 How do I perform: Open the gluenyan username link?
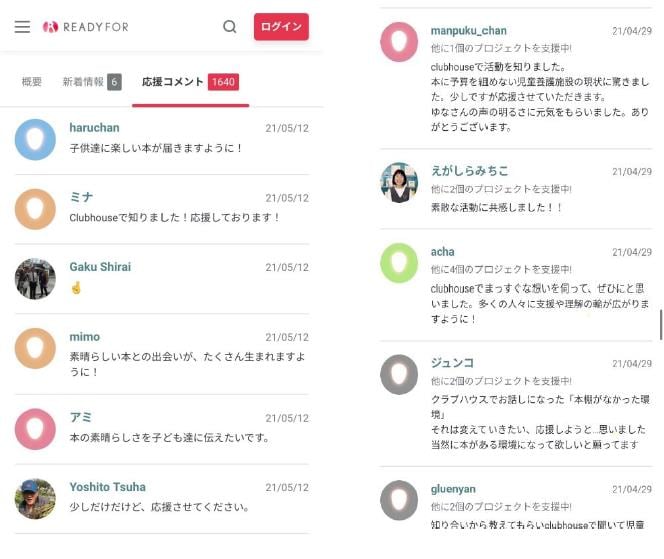(x=453, y=489)
